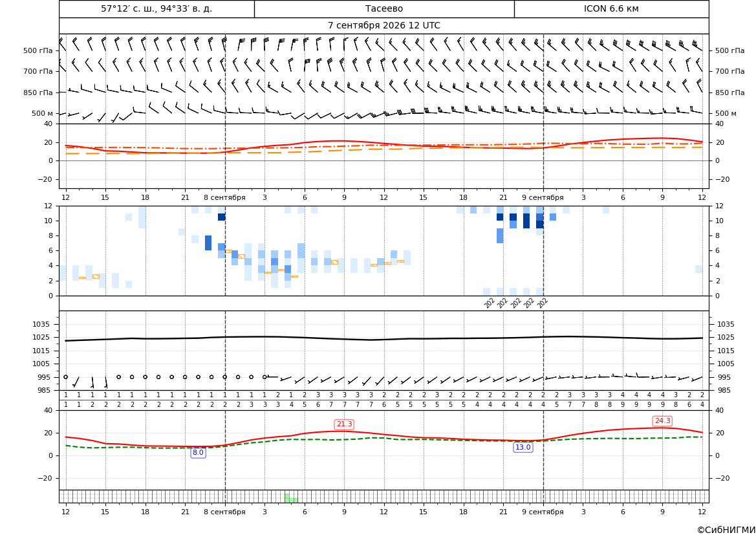Click the ICON 6.6 км model header

coord(611,8)
